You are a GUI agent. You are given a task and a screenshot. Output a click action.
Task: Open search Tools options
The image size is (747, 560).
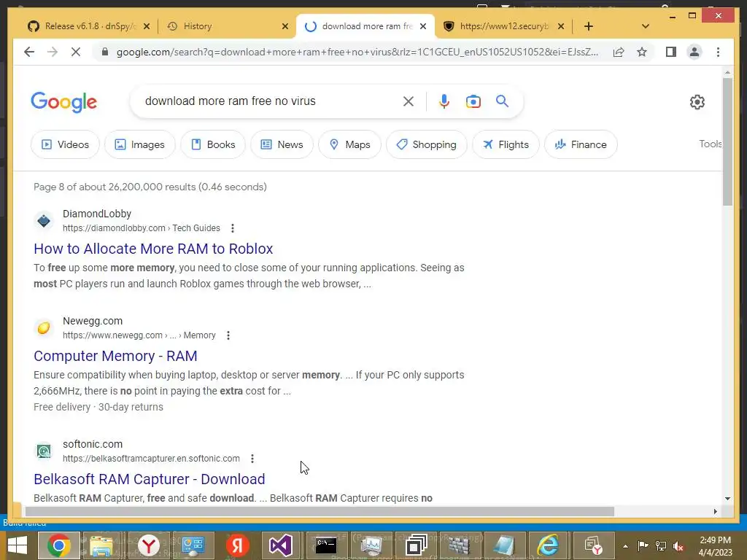[711, 144]
